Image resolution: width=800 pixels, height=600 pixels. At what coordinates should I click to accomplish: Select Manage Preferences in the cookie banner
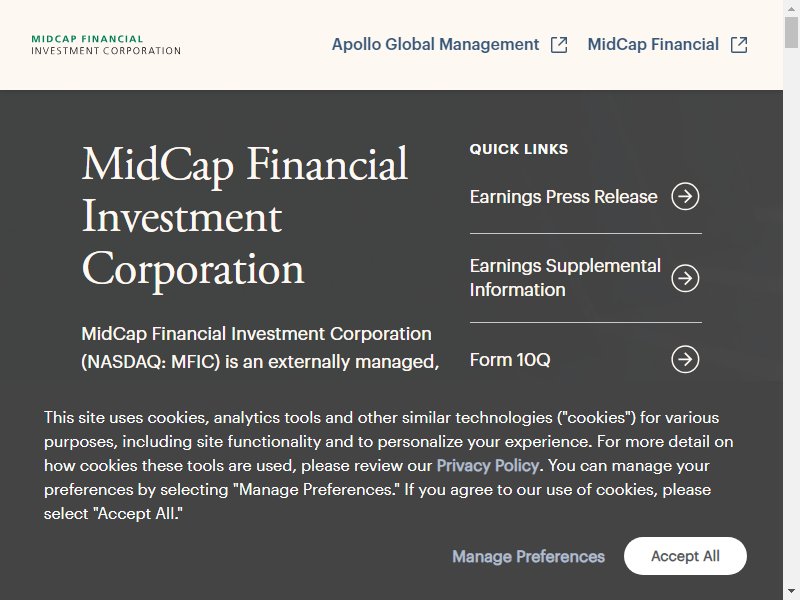pos(528,556)
